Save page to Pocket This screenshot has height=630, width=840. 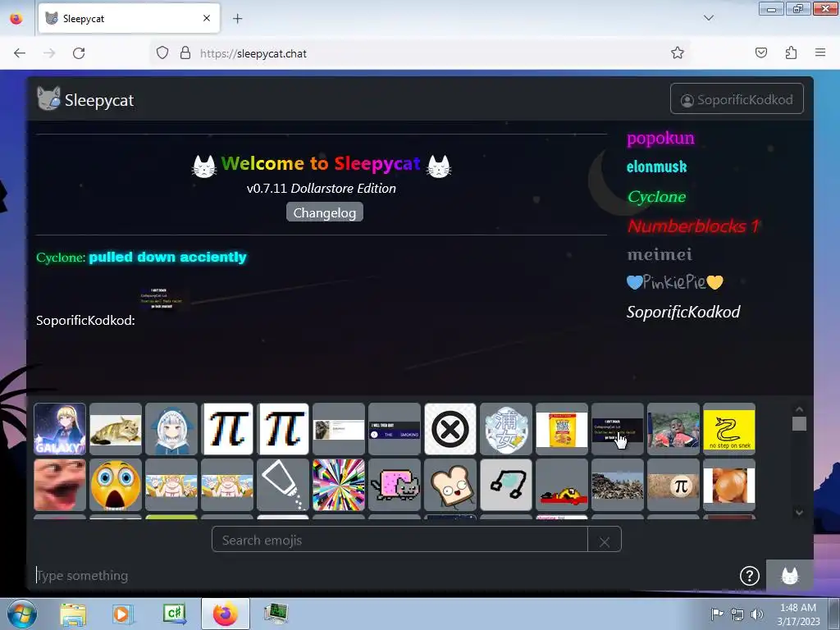pyautogui.click(x=760, y=52)
